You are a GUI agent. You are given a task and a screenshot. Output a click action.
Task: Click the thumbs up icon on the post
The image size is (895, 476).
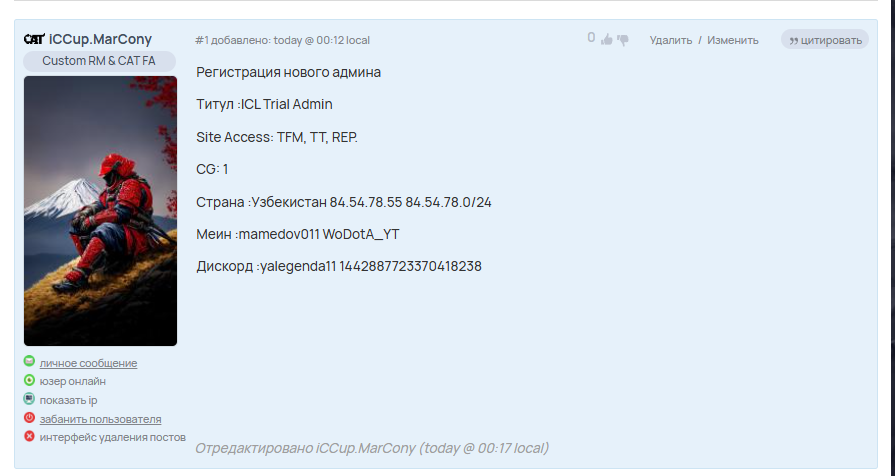[x=607, y=39]
